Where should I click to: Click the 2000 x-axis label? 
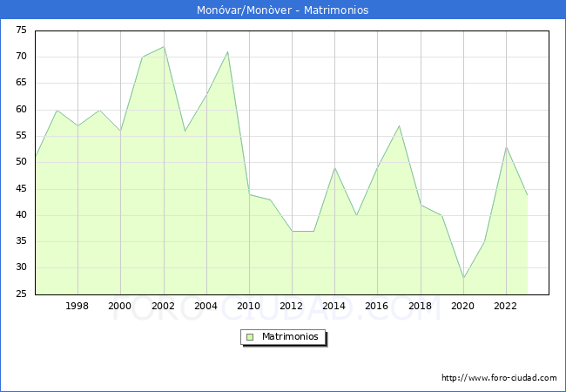pos(120,306)
